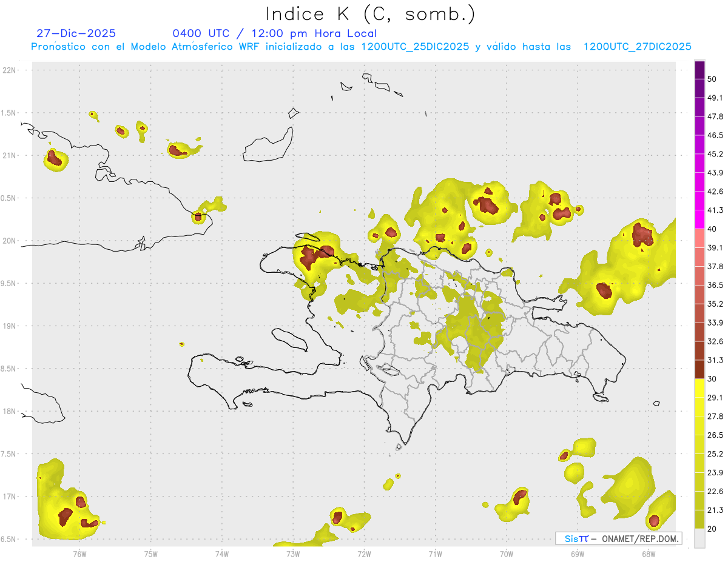Click the color scale value "41.3"
The height and width of the screenshot is (562, 728).
tap(715, 210)
